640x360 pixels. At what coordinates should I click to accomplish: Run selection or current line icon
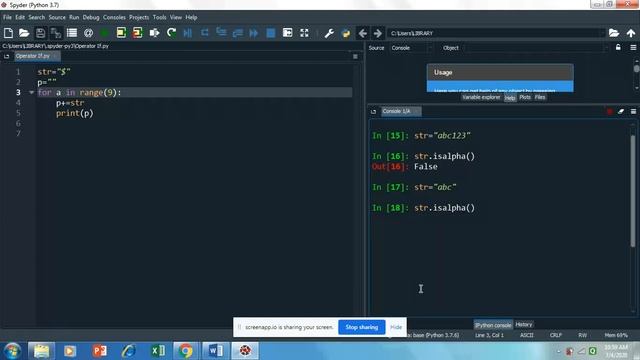[154, 33]
